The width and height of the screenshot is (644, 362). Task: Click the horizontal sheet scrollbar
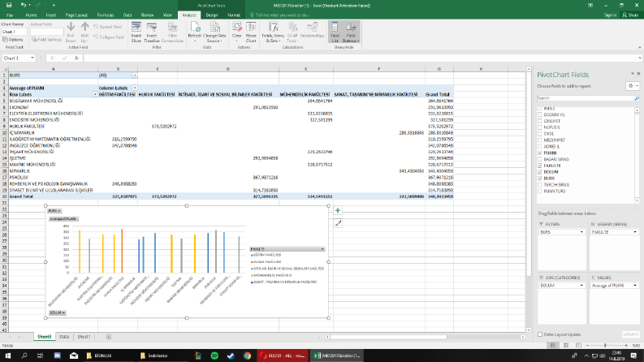tap(388, 337)
